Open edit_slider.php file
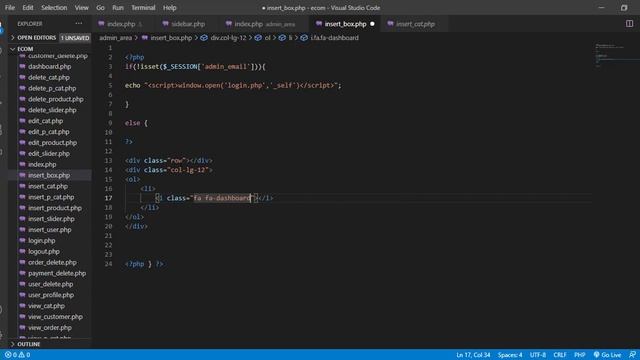 (x=49, y=153)
